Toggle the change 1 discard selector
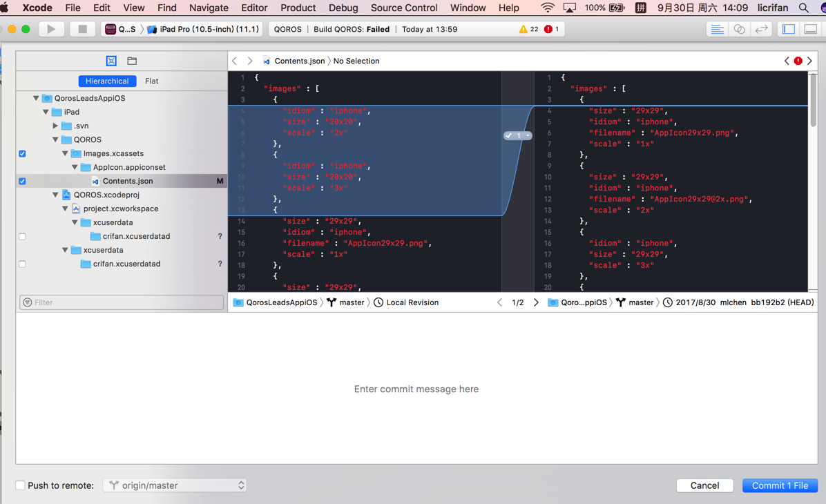Image resolution: width=826 pixels, height=504 pixels. (518, 136)
